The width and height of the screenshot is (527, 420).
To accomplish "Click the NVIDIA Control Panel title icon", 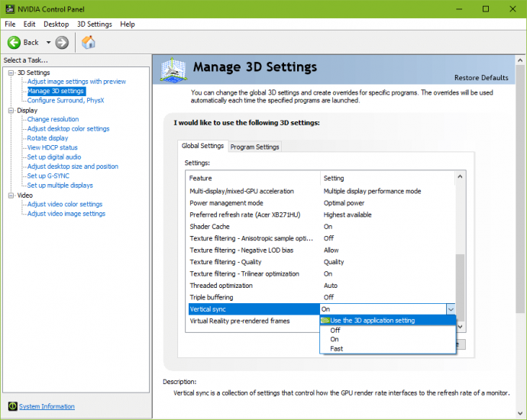I will 8,8.
